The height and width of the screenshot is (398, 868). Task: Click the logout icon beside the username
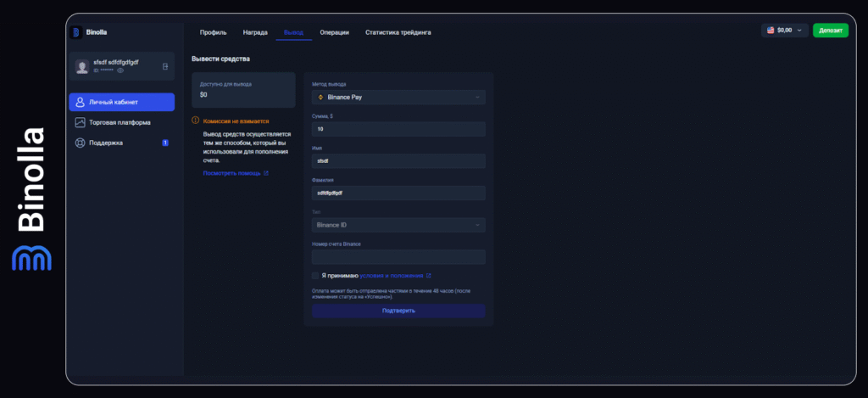pyautogui.click(x=165, y=66)
